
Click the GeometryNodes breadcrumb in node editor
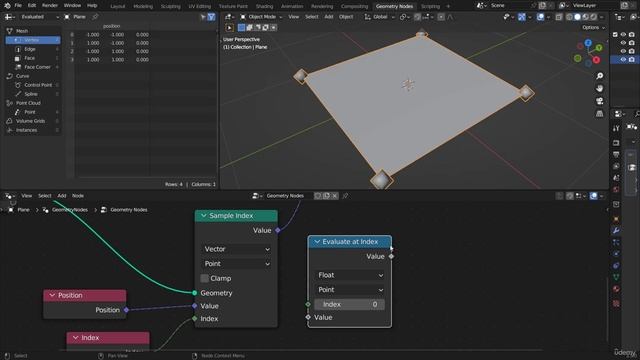point(70,210)
